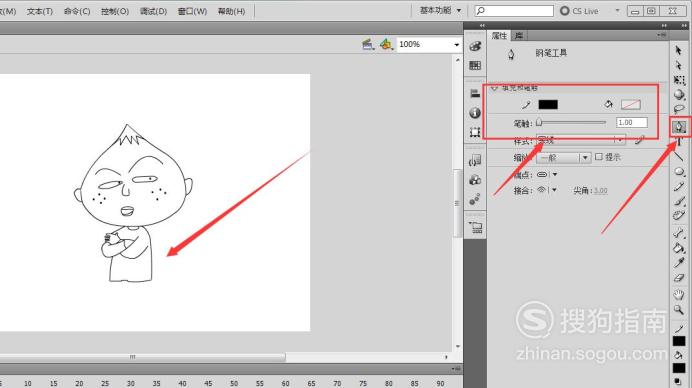Select the Paint Bucket tool
692x388 pixels.
pyautogui.click(x=679, y=248)
